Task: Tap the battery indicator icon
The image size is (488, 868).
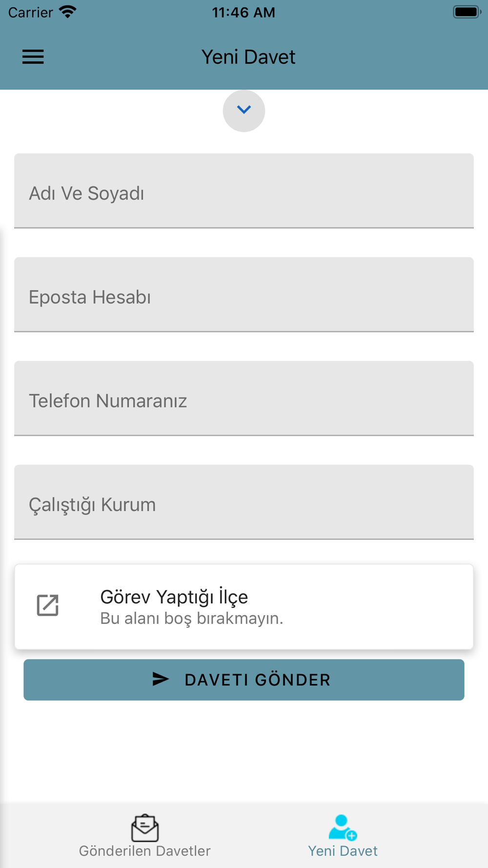Action: 467,12
